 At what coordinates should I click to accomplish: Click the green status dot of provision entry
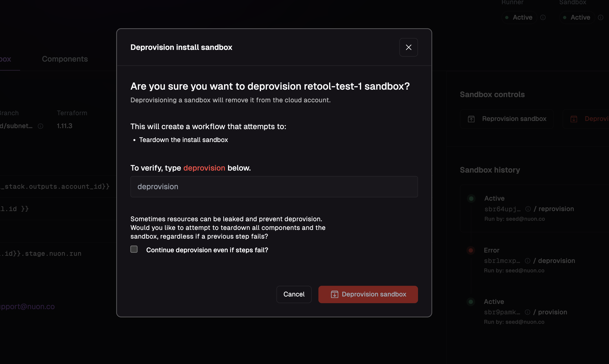click(x=471, y=302)
